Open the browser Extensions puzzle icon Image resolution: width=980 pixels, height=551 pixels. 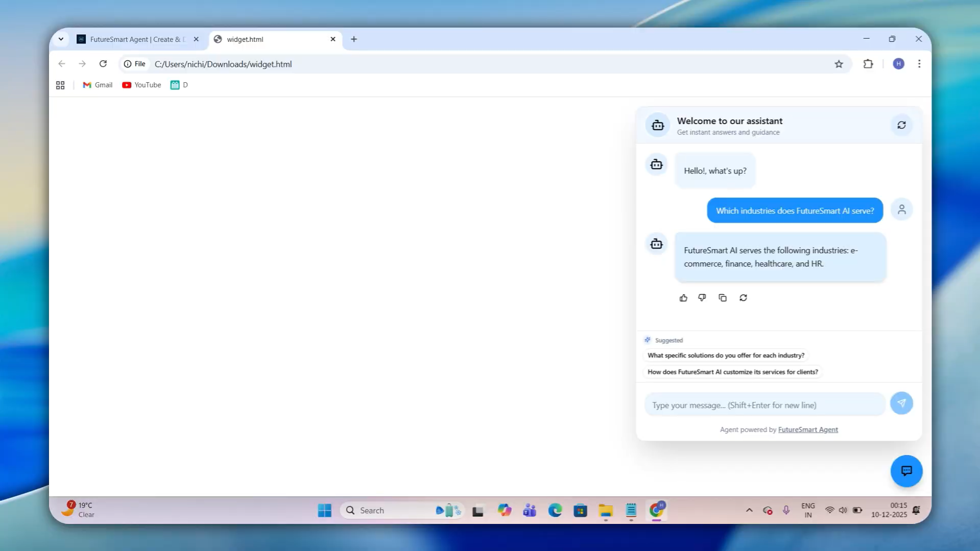(868, 64)
